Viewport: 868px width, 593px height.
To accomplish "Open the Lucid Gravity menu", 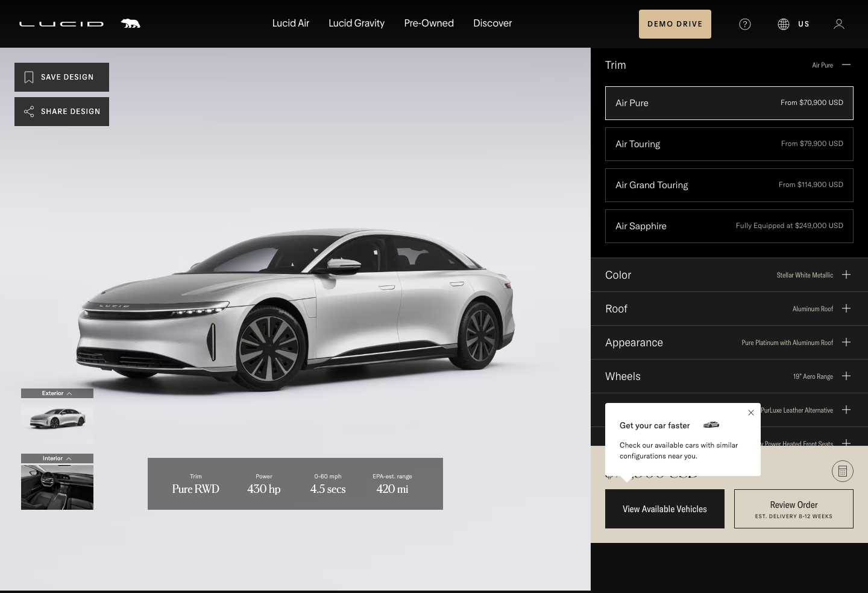I will (x=356, y=23).
